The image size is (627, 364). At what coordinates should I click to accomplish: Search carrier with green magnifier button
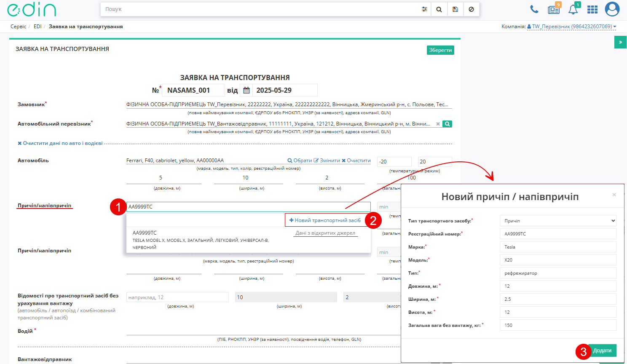click(447, 124)
